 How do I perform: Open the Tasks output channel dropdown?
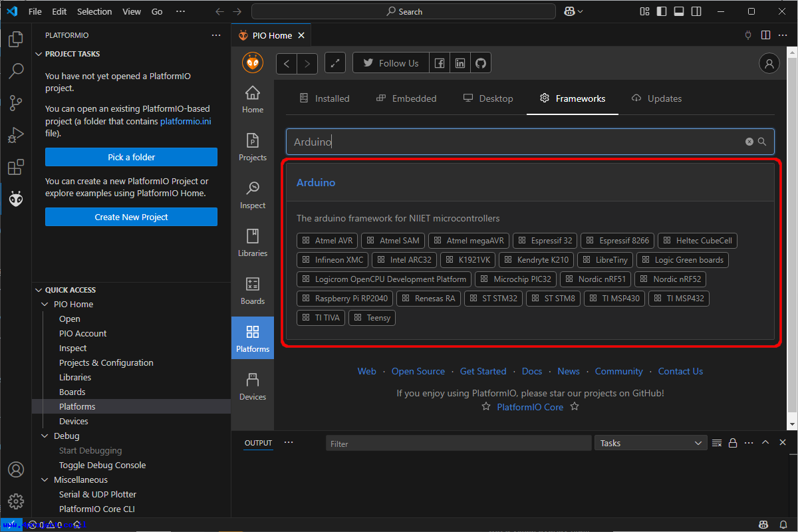coord(651,443)
